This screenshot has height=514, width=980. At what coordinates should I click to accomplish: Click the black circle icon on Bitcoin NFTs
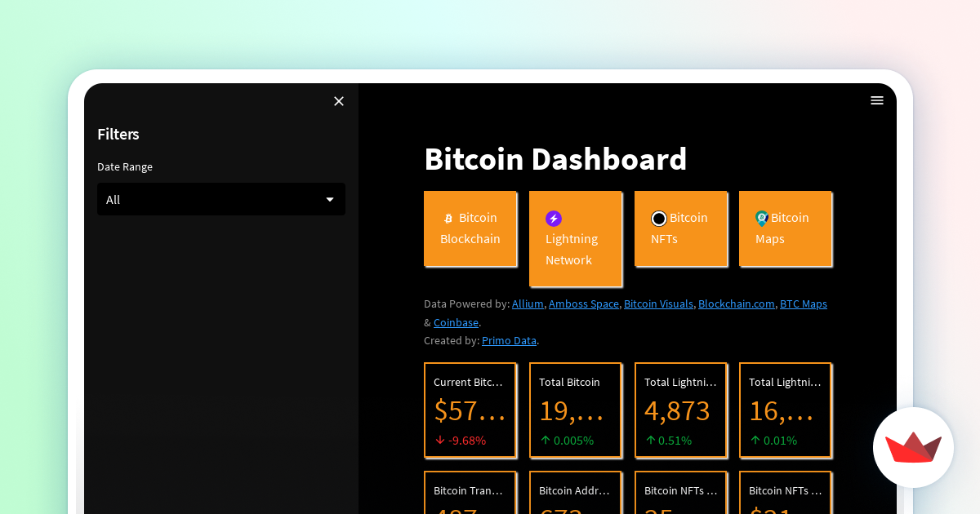pos(658,218)
